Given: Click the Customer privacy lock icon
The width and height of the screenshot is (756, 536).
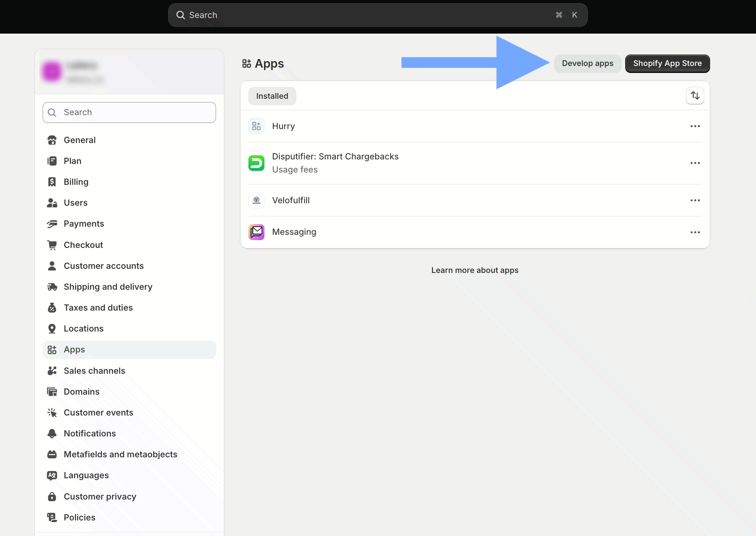Looking at the screenshot, I should [x=52, y=497].
